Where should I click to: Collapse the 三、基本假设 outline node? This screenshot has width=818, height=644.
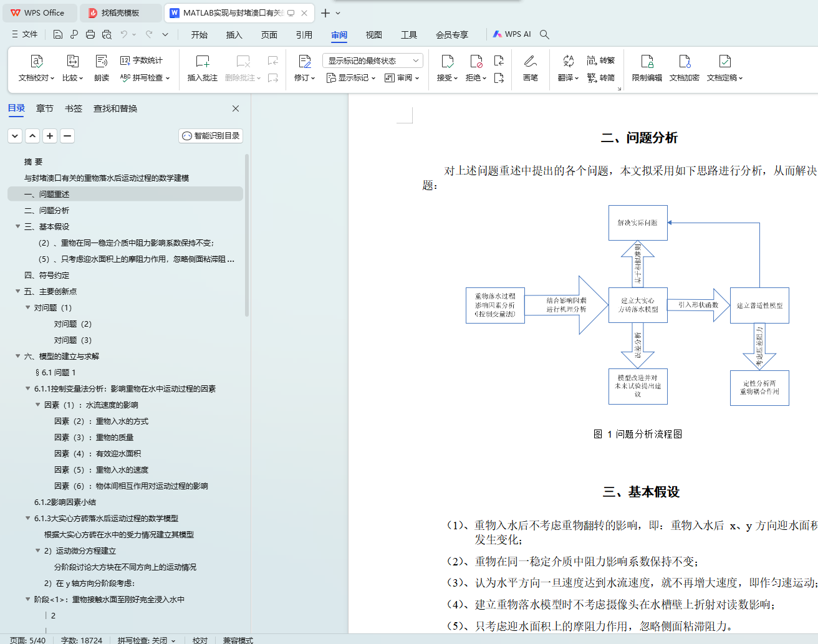pyautogui.click(x=17, y=226)
